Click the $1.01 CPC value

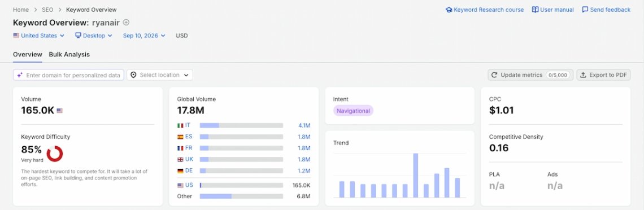coord(501,110)
